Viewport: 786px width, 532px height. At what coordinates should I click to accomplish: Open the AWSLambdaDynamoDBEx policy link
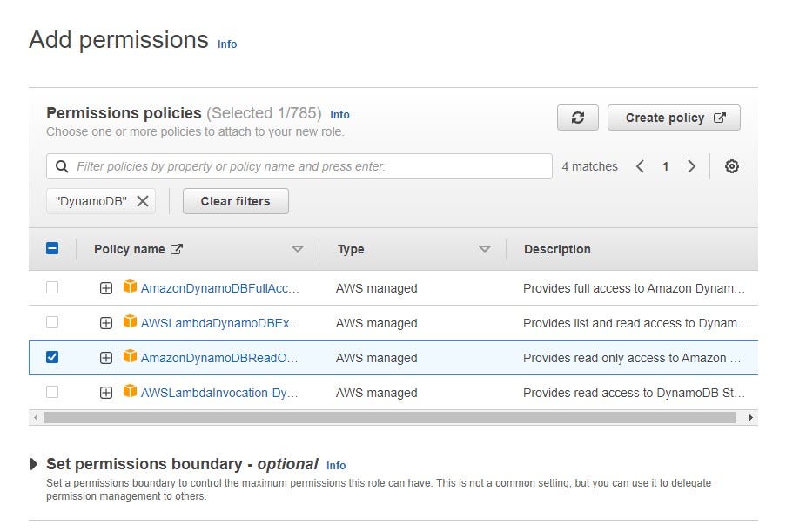(x=220, y=323)
